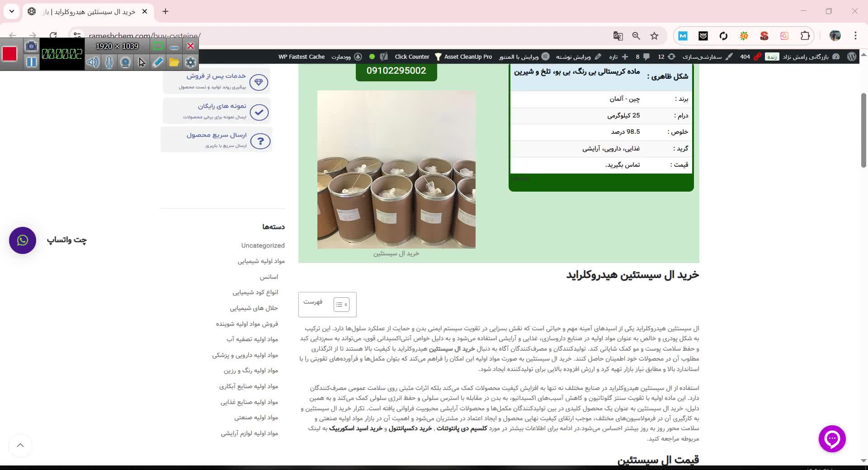Image resolution: width=868 pixels, height=470 pixels.
Task: Click ویرایش نوشته edit post
Action: pyautogui.click(x=579, y=56)
